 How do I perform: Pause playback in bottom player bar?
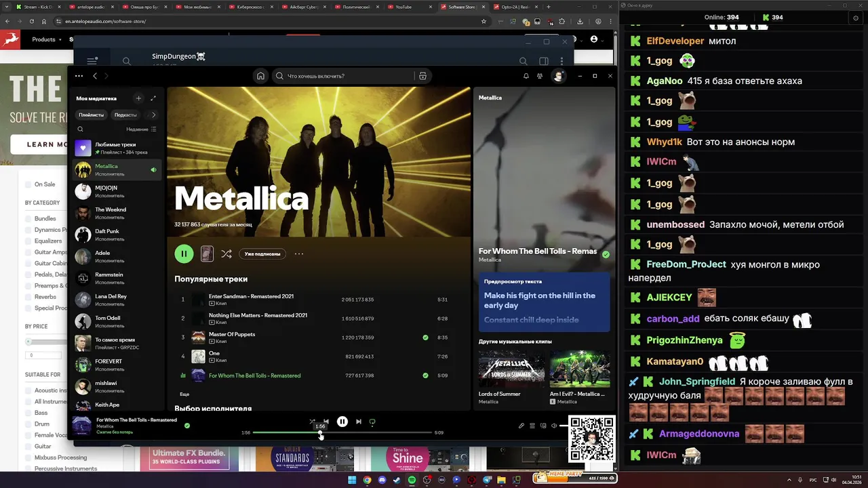[342, 422]
